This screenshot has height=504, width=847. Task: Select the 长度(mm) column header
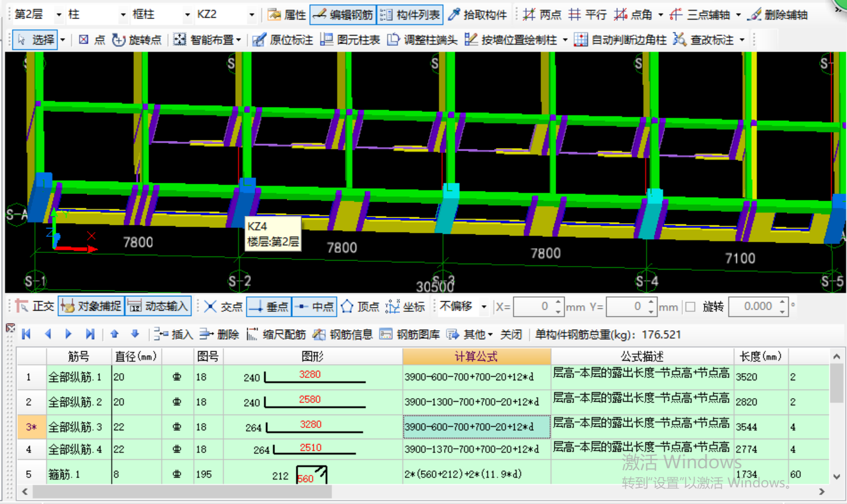(760, 356)
